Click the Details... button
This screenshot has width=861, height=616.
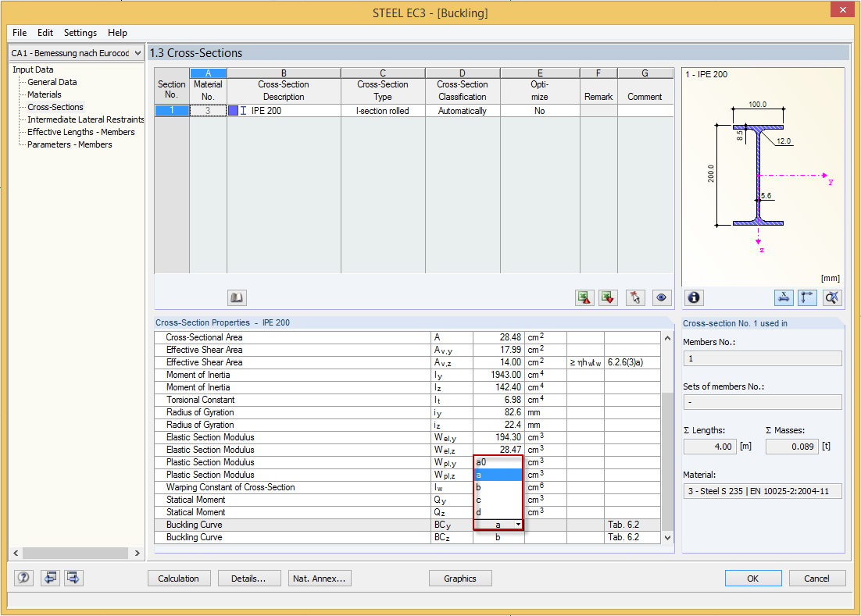point(248,579)
